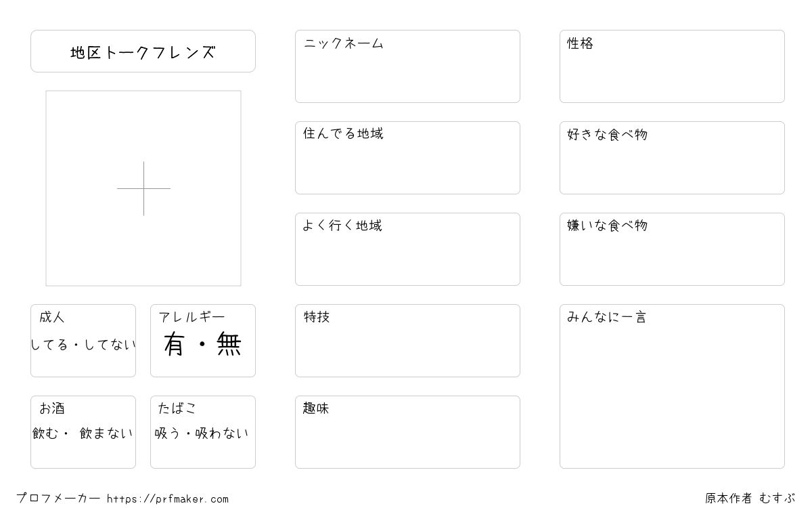The height and width of the screenshot is (508, 812).
Task: Select 吸わない under たばこ
Action: (222, 433)
